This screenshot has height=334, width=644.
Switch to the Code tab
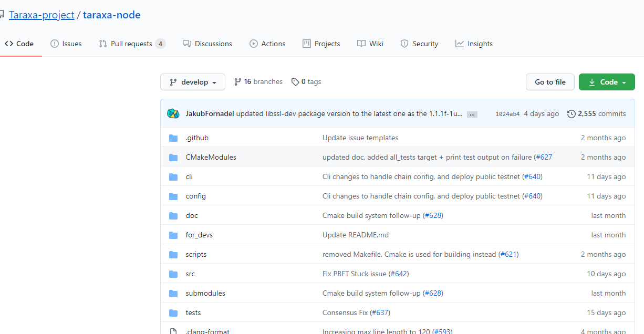[x=19, y=44]
